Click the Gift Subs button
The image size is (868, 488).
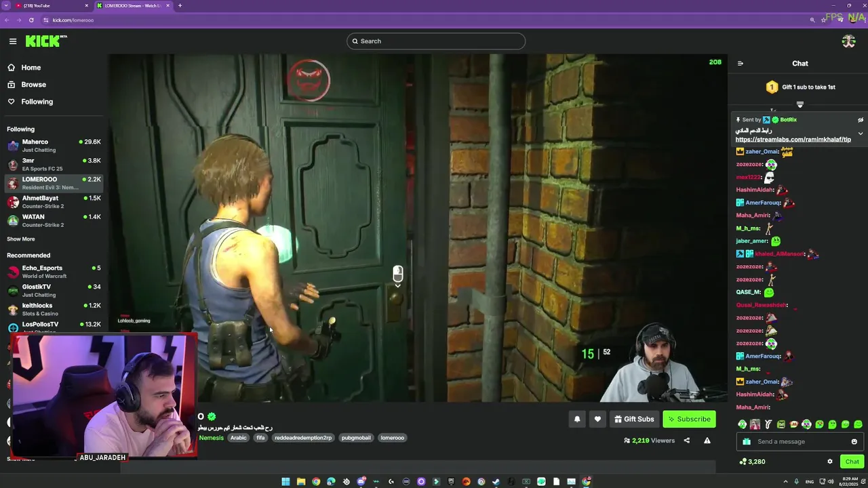(634, 420)
